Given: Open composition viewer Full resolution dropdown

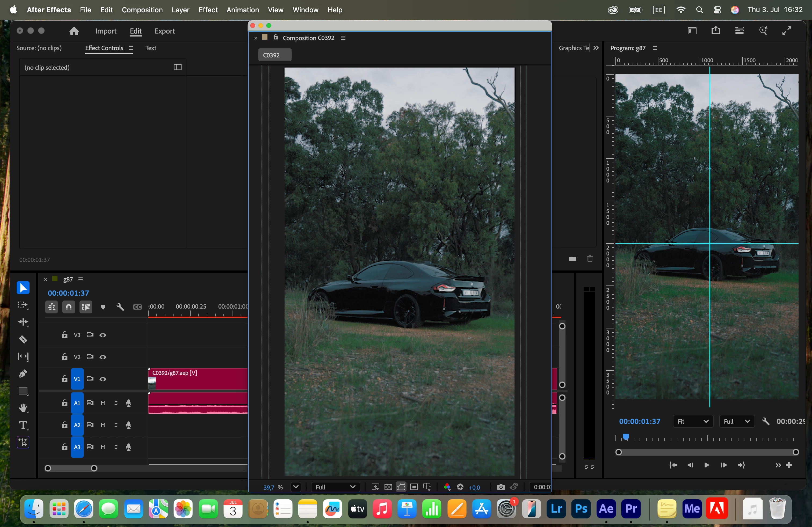Looking at the screenshot, I should pos(335,487).
